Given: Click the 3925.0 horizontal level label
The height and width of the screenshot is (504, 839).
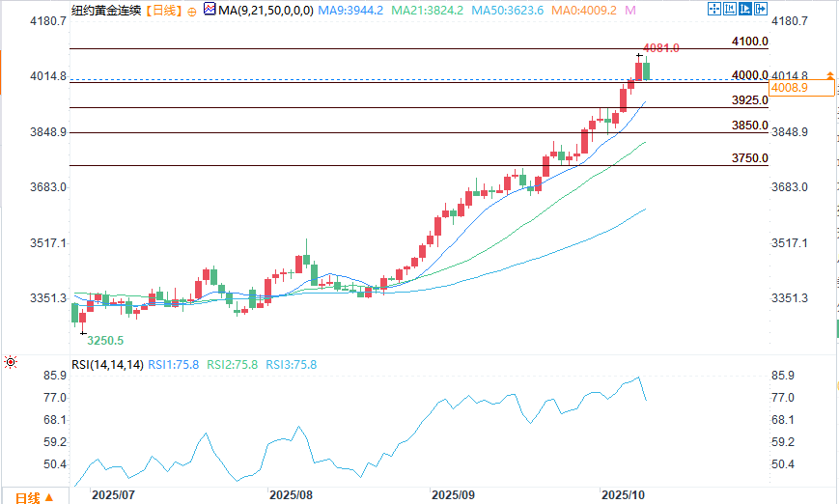Looking at the screenshot, I should pyautogui.click(x=749, y=100).
